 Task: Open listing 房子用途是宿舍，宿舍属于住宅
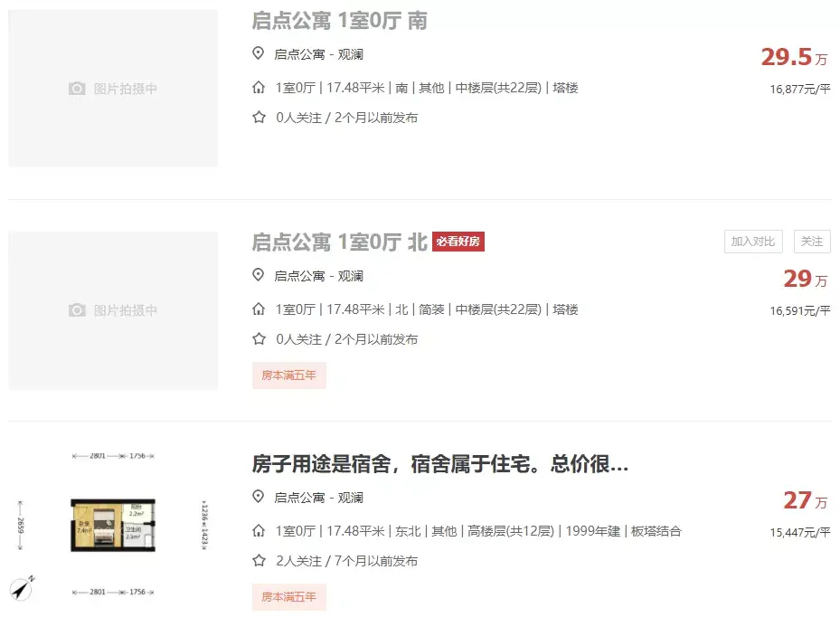(439, 466)
